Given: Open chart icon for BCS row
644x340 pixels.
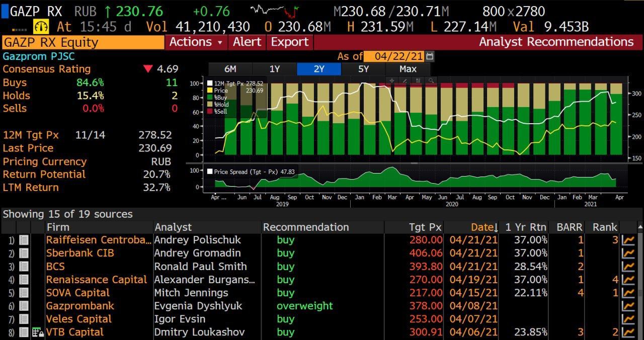Looking at the screenshot, I should [x=628, y=267].
